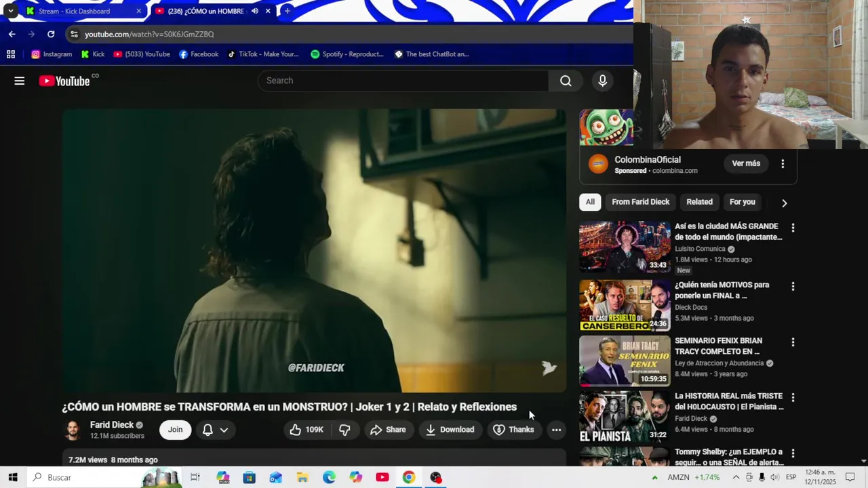Image resolution: width=868 pixels, height=488 pixels.
Task: Select the From Farid Dieck chip
Action: pyautogui.click(x=640, y=202)
